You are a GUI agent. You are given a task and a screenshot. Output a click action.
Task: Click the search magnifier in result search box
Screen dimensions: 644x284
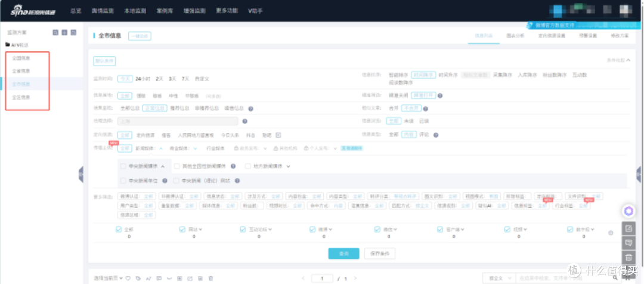617,279
